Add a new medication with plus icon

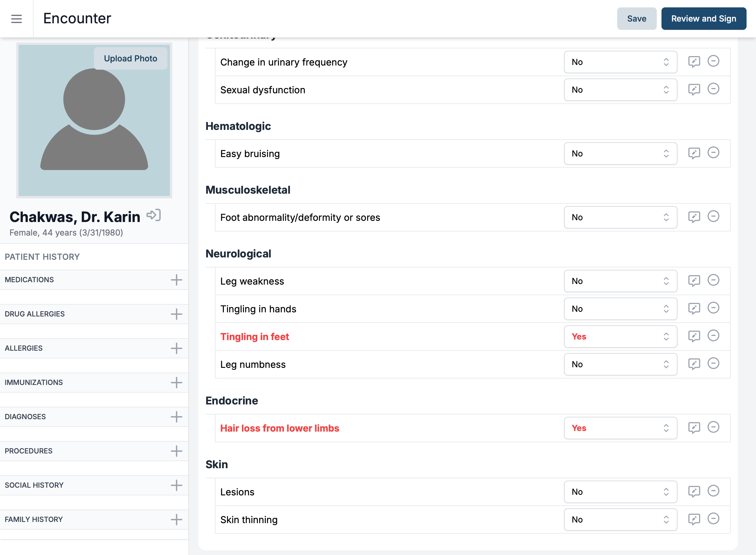pos(176,280)
